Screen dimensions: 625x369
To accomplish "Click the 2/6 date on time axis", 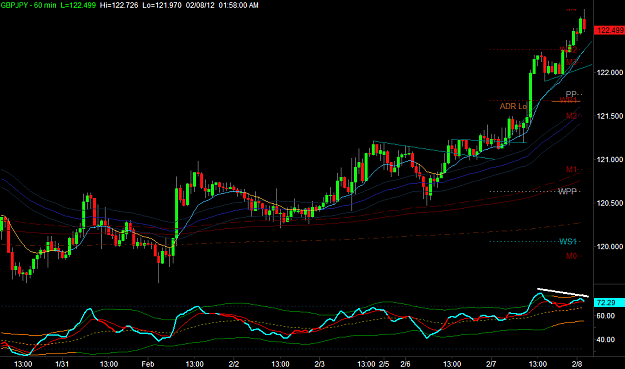I will tap(405, 364).
